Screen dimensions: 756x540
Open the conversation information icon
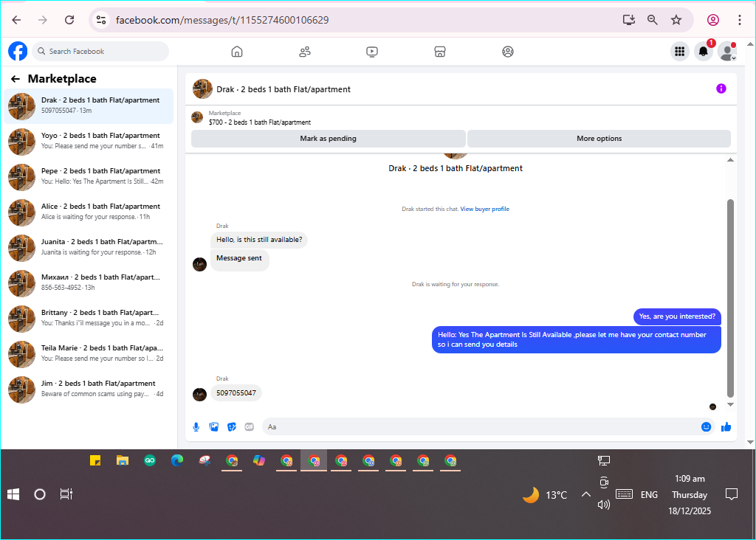721,88
